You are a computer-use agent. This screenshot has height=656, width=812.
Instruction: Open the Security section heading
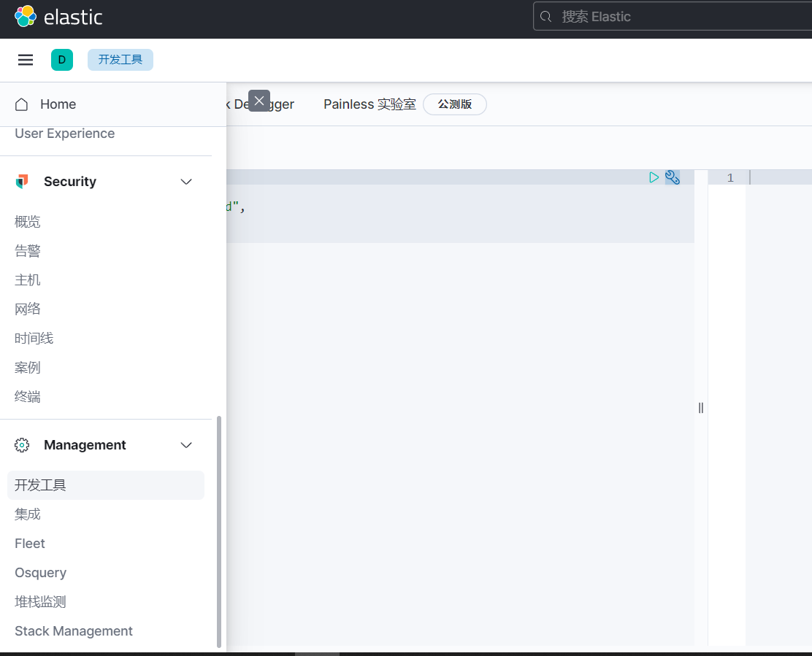tap(70, 182)
